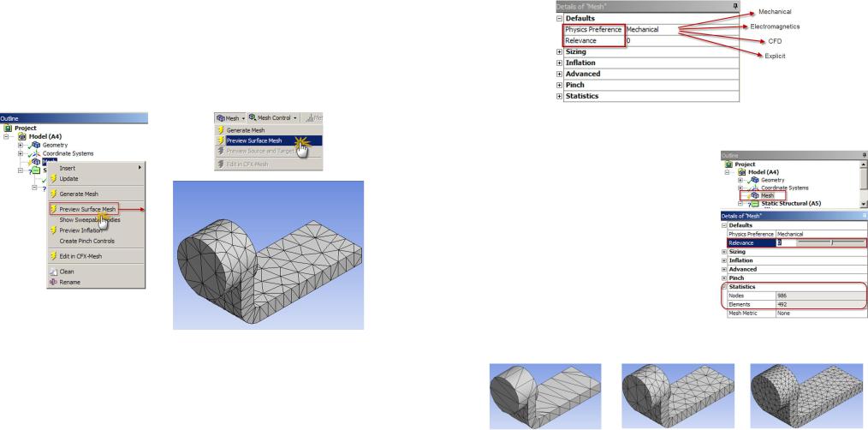The width and height of the screenshot is (868, 430).
Task: Expand Advanced in blue-titled Details panel
Action: tap(725, 269)
